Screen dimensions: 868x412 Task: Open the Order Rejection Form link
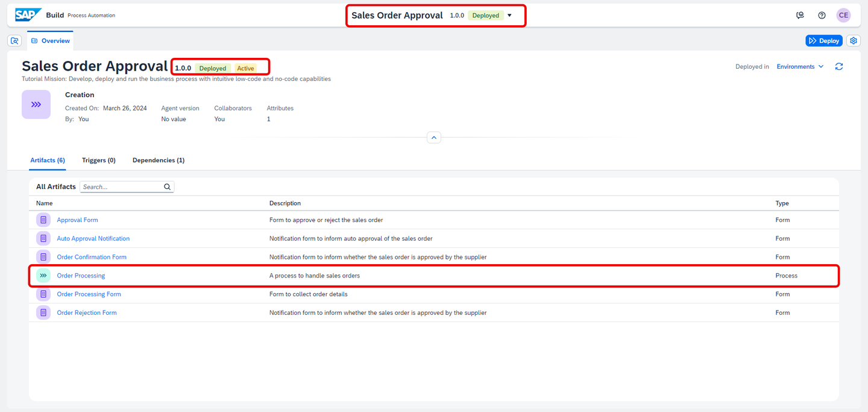coord(87,312)
